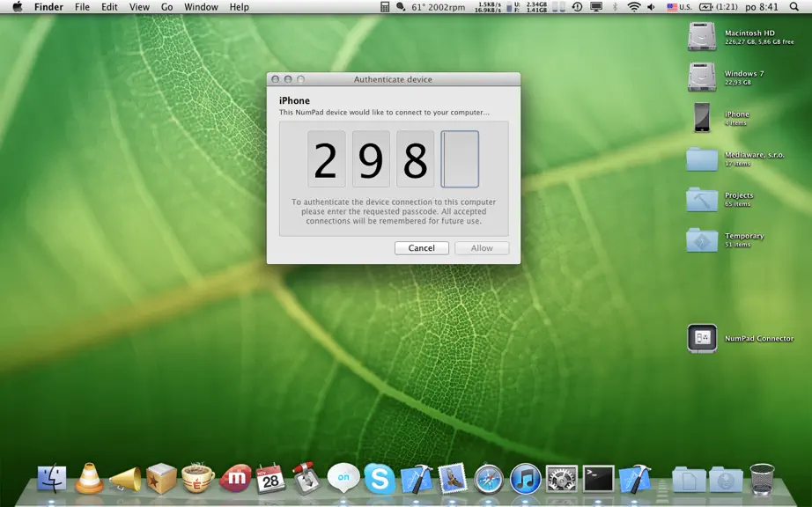Open the Edit menu
812x507 pixels.
pyautogui.click(x=109, y=7)
